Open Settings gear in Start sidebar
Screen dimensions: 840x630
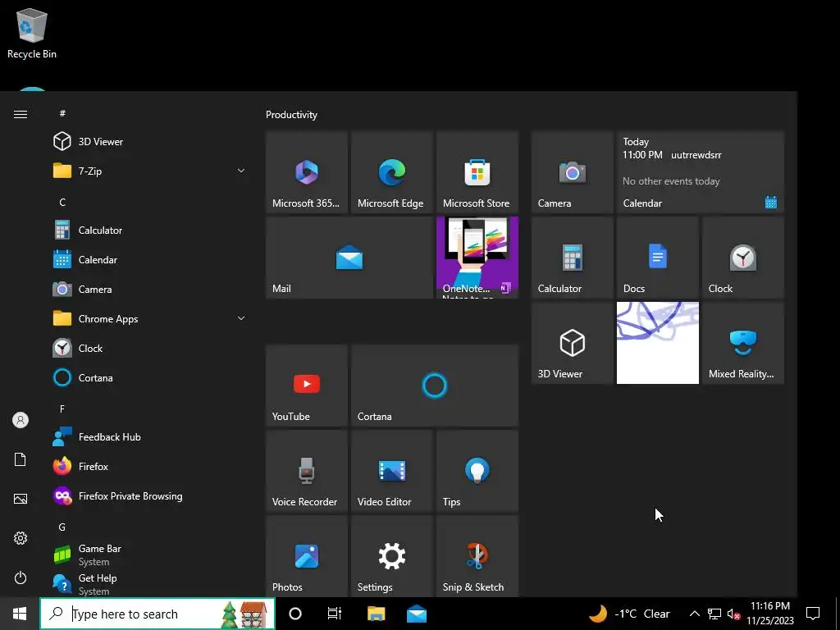point(21,538)
